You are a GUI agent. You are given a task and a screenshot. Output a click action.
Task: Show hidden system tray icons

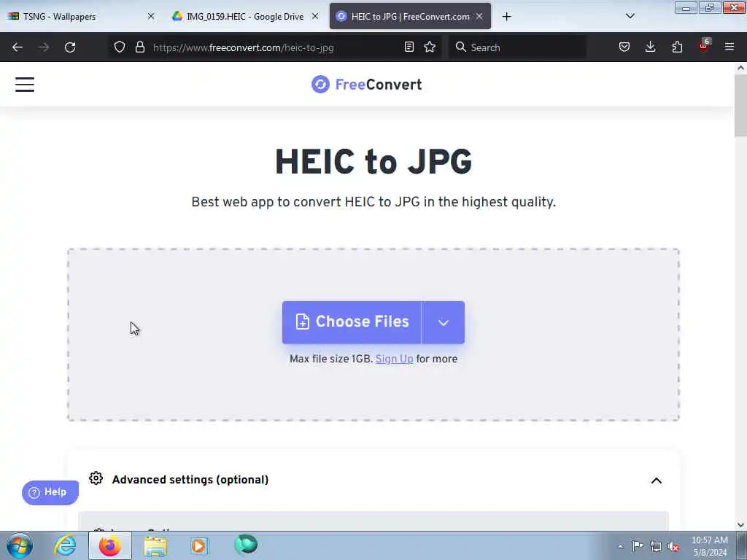[620, 546]
